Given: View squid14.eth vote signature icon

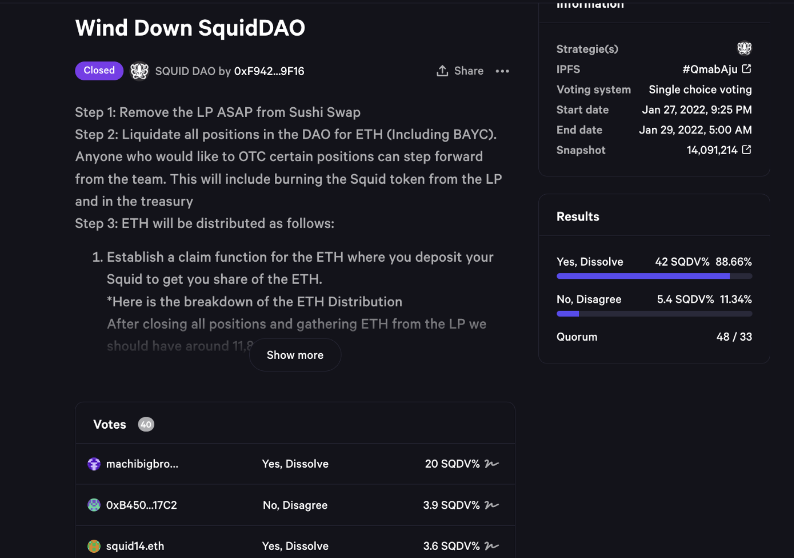Looking at the screenshot, I should pos(492,546).
